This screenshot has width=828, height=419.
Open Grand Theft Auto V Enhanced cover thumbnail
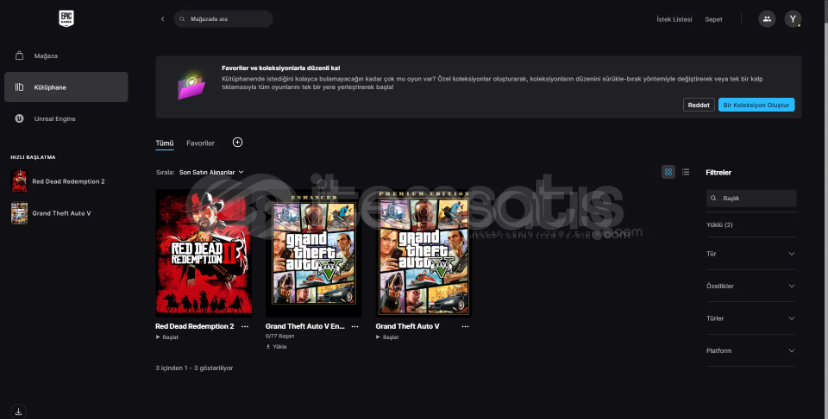coord(314,253)
